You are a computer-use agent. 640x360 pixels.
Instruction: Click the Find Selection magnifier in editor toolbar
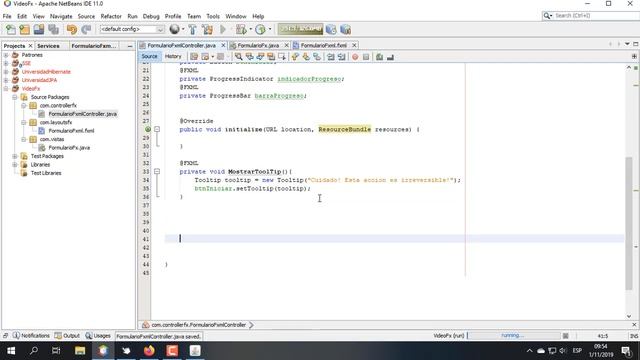(x=238, y=57)
